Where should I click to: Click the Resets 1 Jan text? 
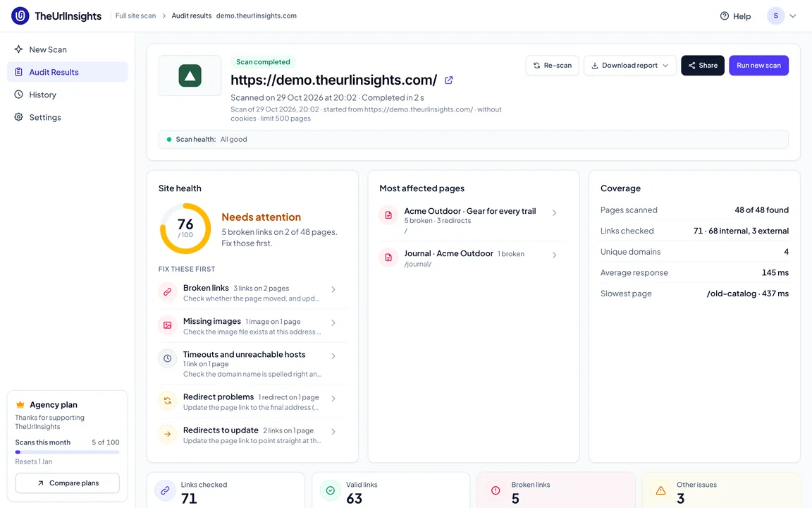[x=34, y=461]
